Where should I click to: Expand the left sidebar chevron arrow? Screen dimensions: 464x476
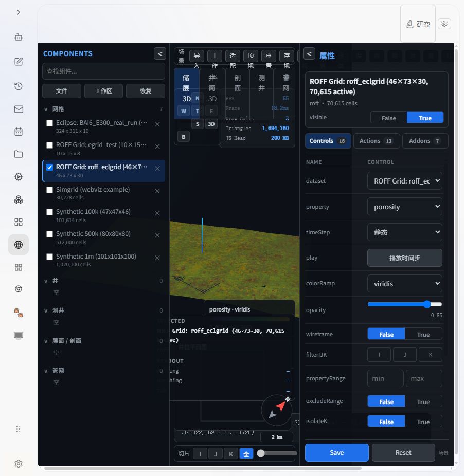click(x=19, y=12)
